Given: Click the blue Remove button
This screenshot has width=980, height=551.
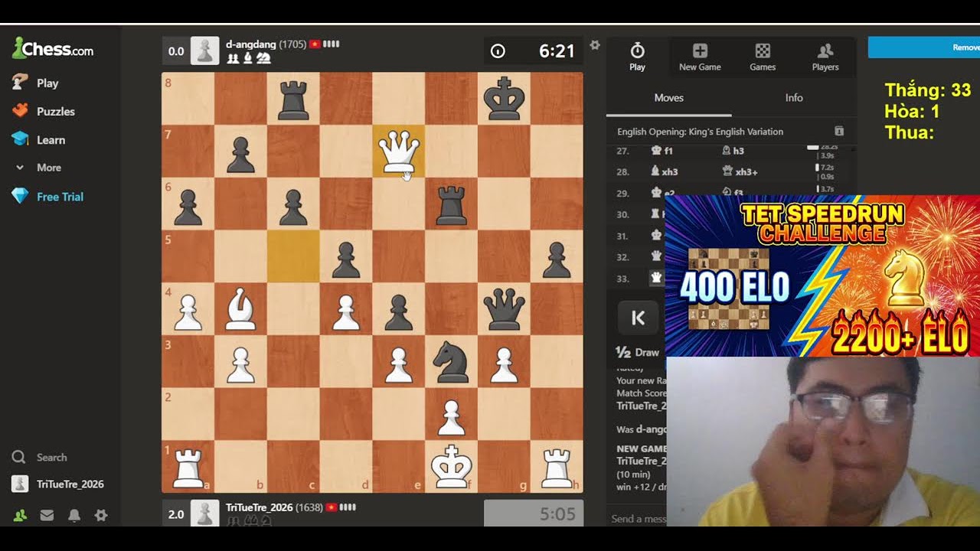Looking at the screenshot, I should tap(924, 47).
